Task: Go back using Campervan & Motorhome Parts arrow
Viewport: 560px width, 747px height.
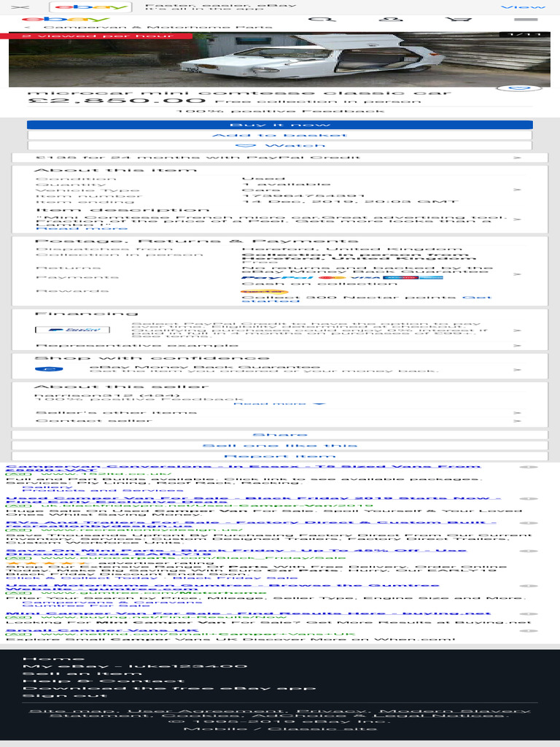Action: [27, 27]
